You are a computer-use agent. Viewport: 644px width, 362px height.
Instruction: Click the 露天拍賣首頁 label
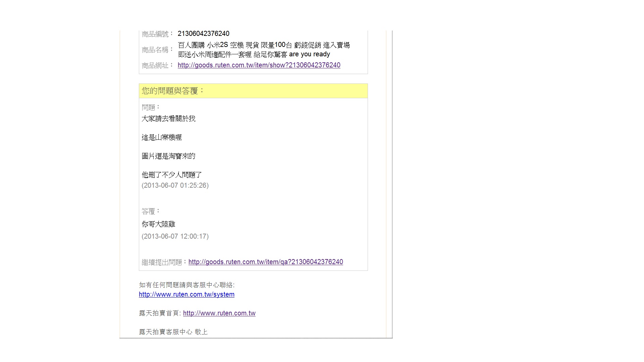pos(160,313)
